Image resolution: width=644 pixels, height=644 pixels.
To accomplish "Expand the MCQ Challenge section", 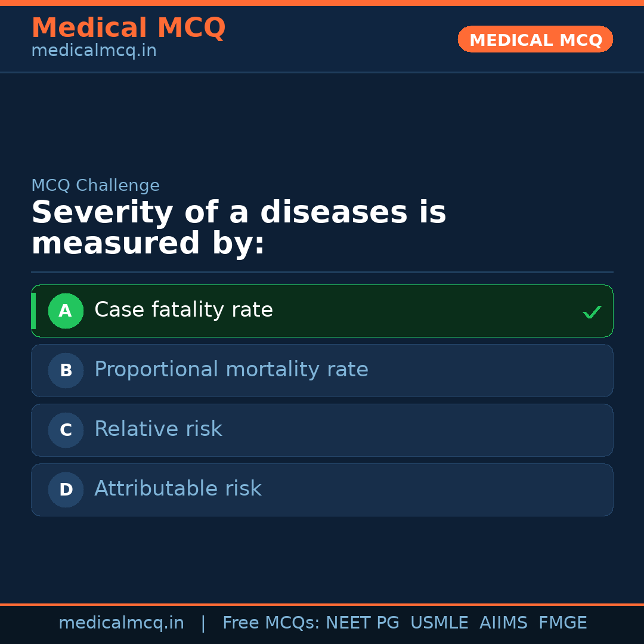I will pyautogui.click(x=95, y=185).
